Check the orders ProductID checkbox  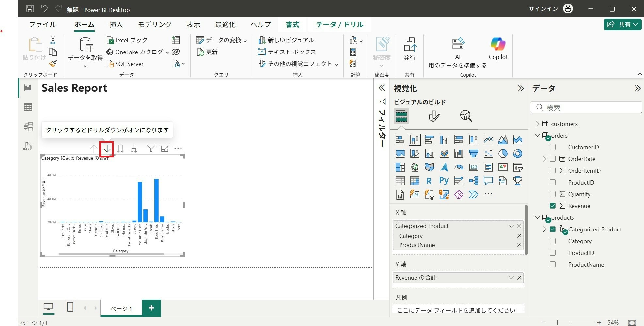pos(553,182)
